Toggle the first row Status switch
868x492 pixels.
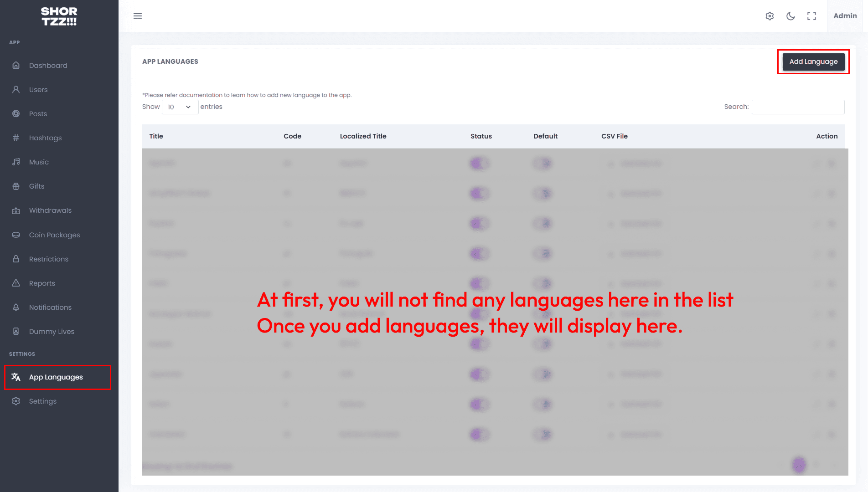point(479,163)
